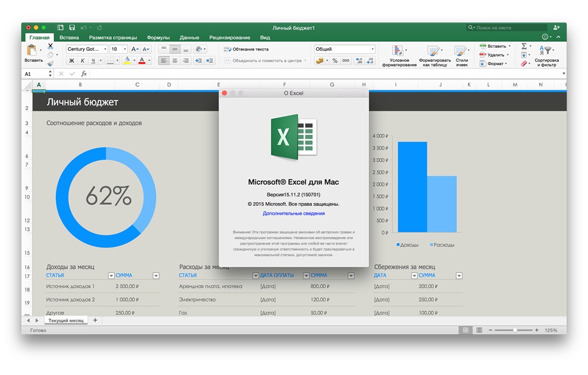Open Стили ячеек cell styles dropdown
The image size is (588, 375).
pos(462,55)
